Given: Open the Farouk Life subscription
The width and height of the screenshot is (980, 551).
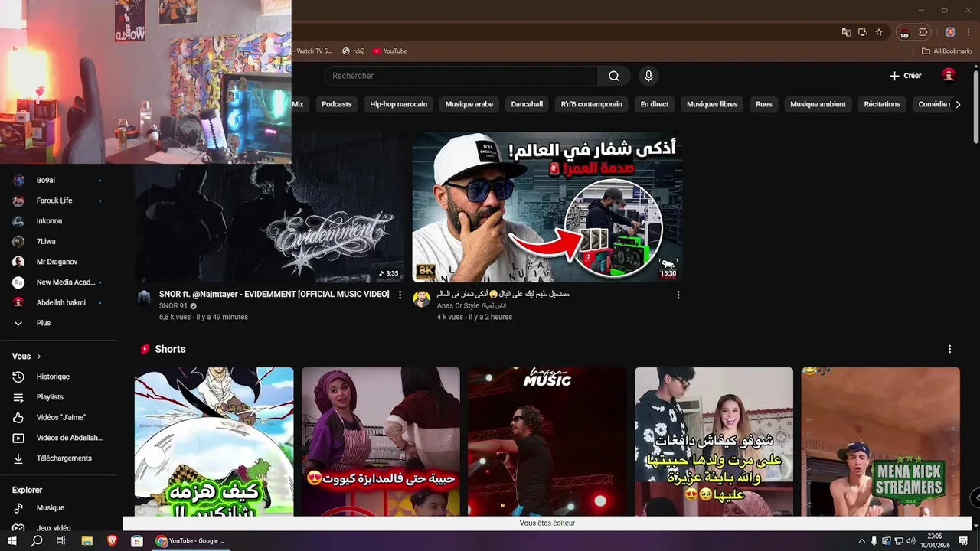Looking at the screenshot, I should (58, 201).
